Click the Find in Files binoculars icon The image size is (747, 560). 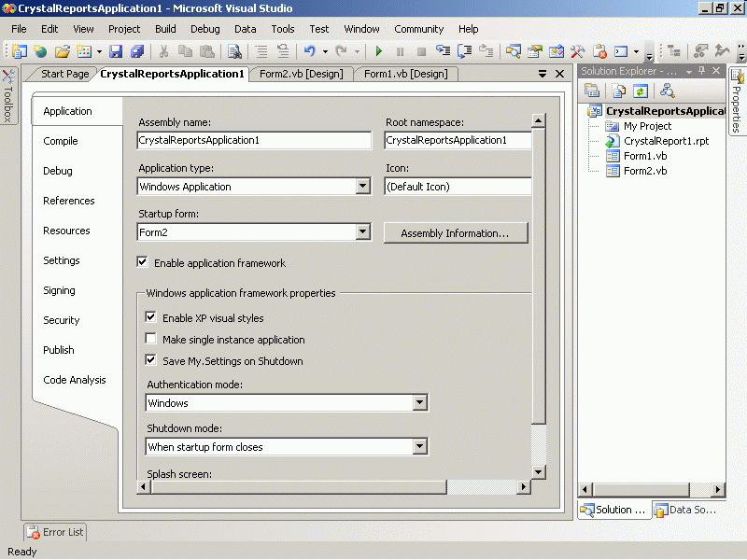(234, 51)
